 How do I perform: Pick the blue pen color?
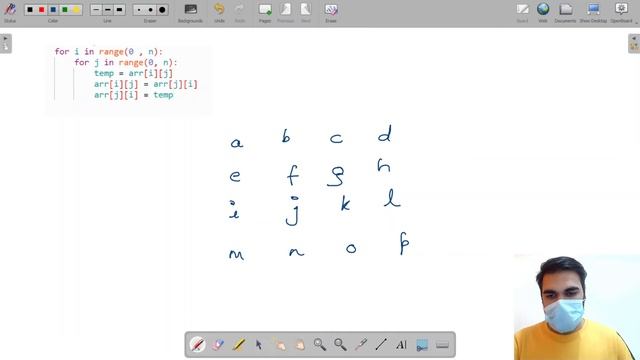point(53,9)
